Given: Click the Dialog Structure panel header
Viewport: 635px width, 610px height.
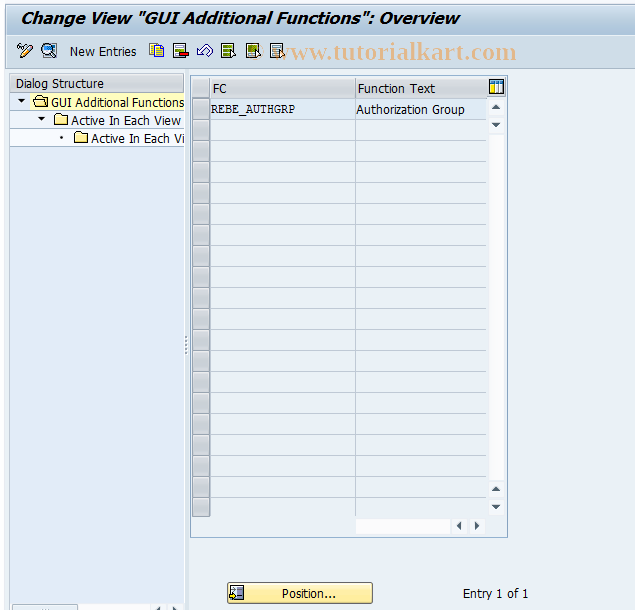Looking at the screenshot, I should (x=96, y=83).
